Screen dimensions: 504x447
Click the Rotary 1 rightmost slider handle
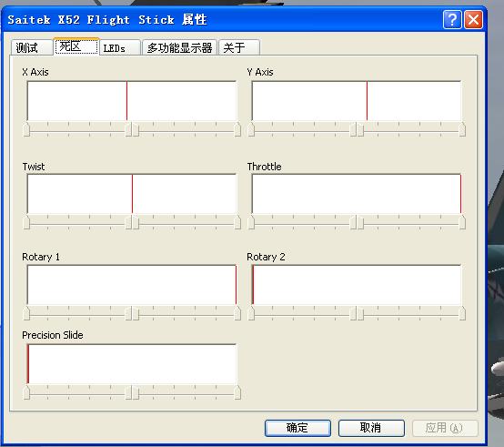click(x=237, y=313)
